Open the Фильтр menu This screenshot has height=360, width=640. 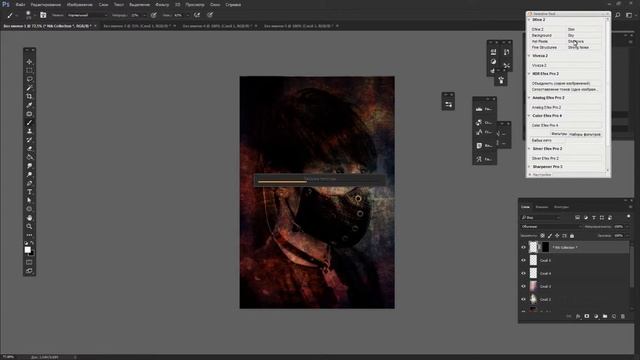click(162, 4)
